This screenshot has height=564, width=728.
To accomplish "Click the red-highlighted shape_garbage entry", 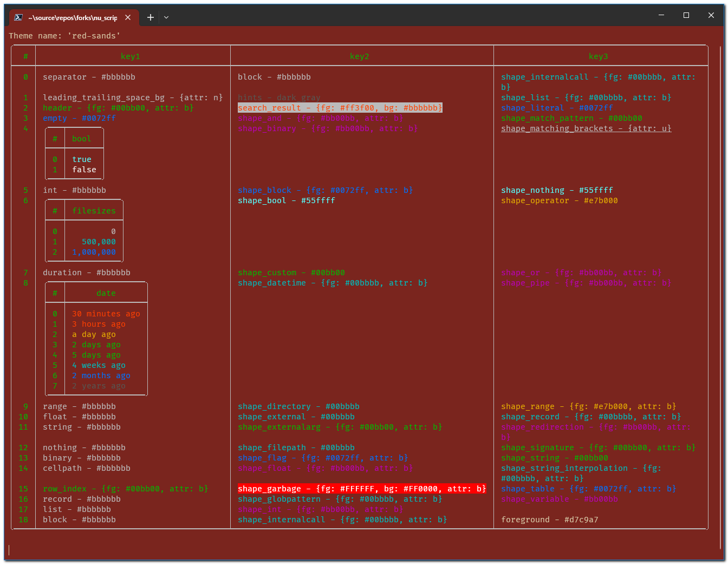I will click(x=362, y=489).
